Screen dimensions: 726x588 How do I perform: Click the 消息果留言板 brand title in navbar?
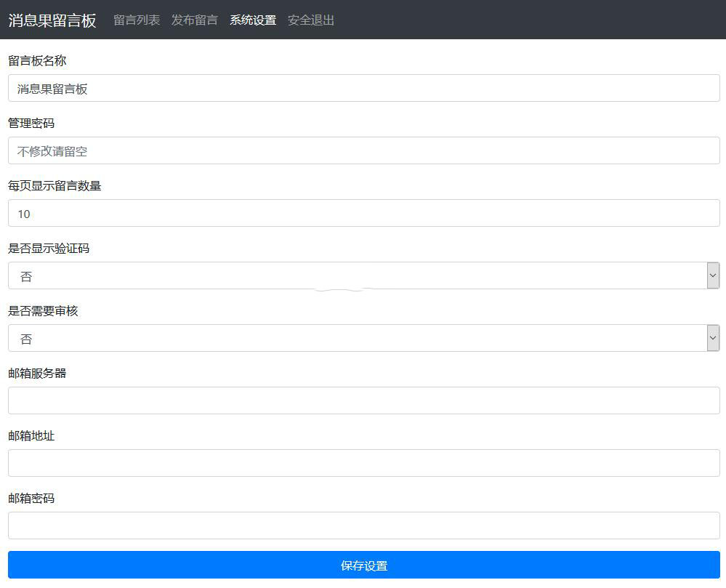52,20
